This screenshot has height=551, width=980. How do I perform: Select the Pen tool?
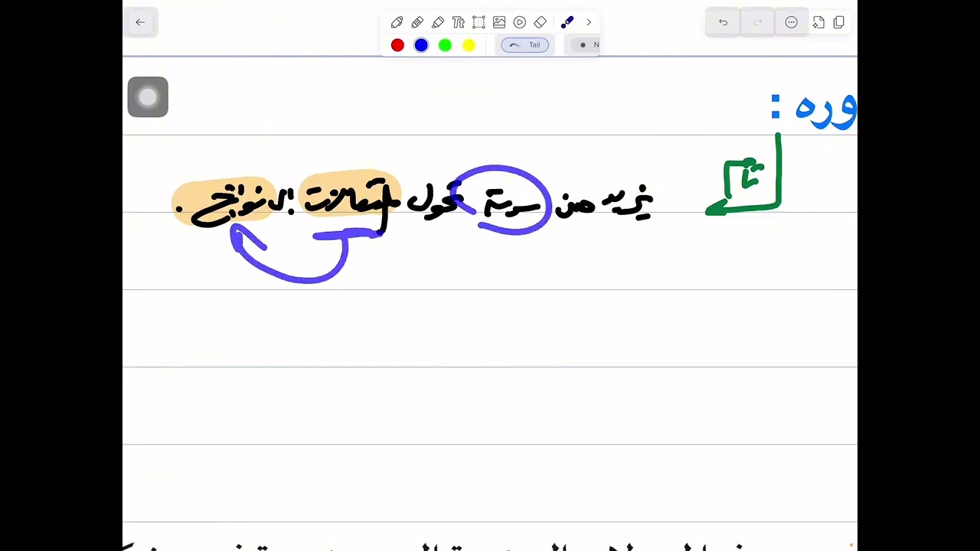pyautogui.click(x=397, y=22)
